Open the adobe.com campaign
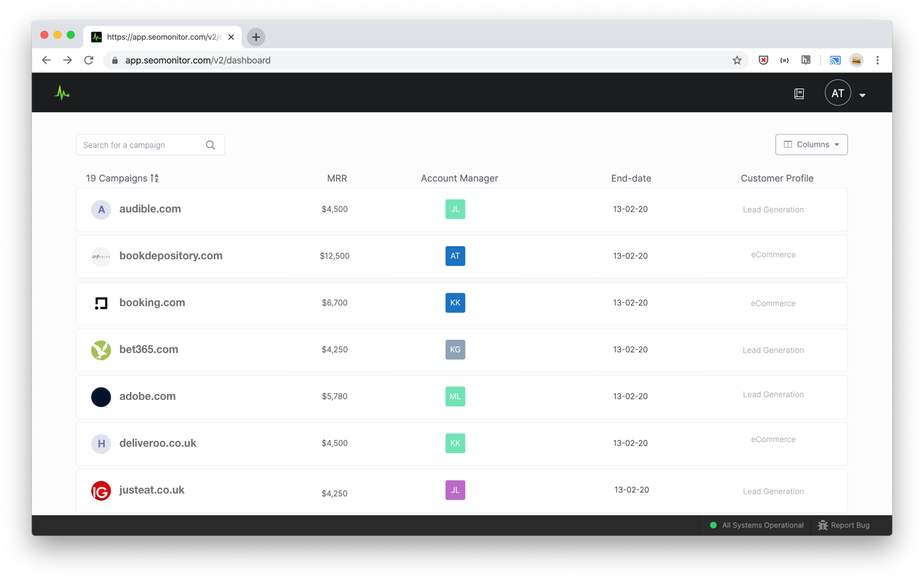This screenshot has height=580, width=924. coord(147,397)
